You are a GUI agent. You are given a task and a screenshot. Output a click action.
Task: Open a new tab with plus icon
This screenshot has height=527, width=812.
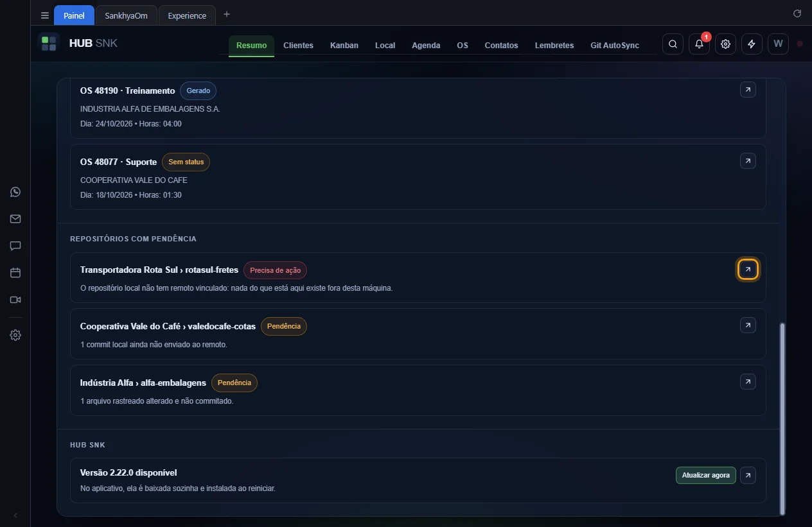[226, 15]
